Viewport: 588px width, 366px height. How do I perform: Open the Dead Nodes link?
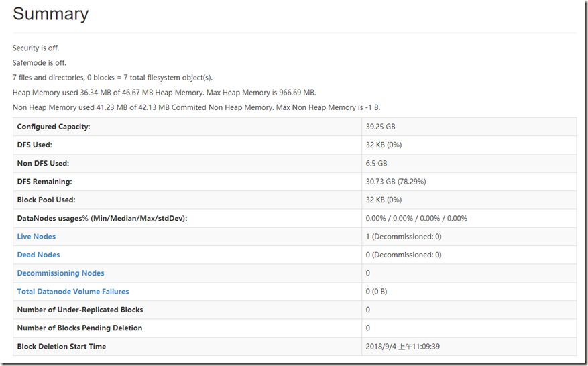point(38,255)
